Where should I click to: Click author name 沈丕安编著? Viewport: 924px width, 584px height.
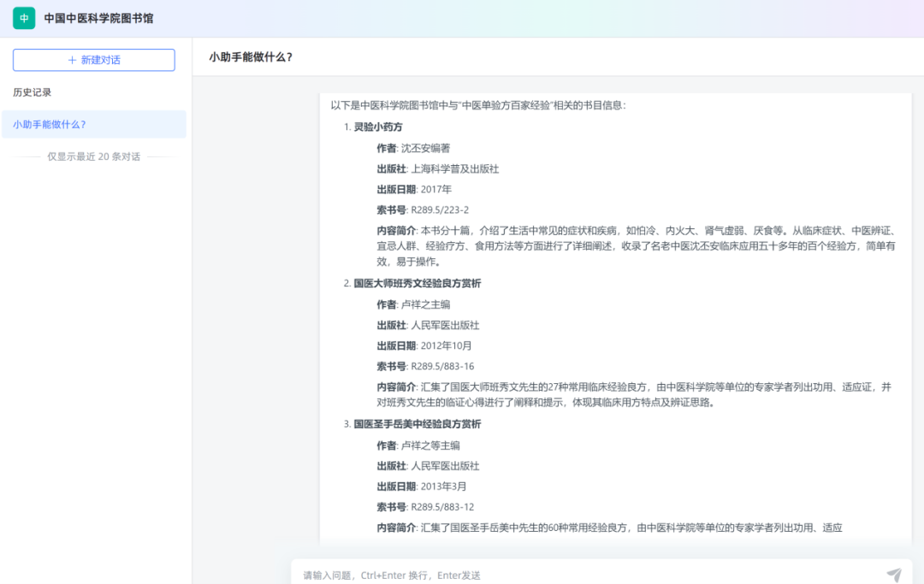425,148
